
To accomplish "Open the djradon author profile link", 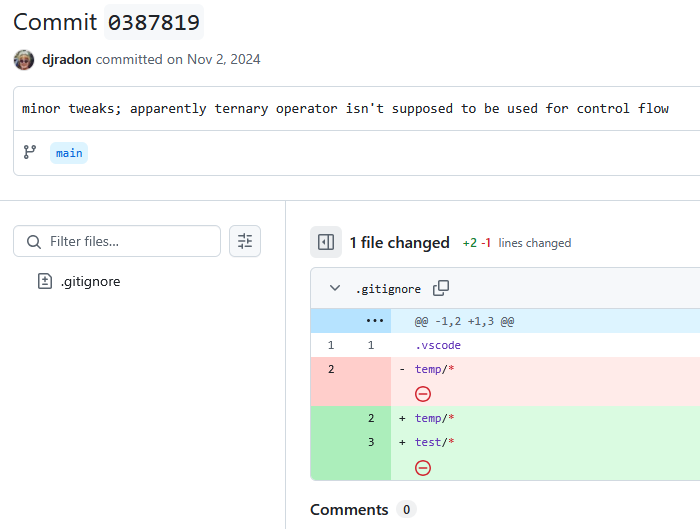I will coord(66,60).
